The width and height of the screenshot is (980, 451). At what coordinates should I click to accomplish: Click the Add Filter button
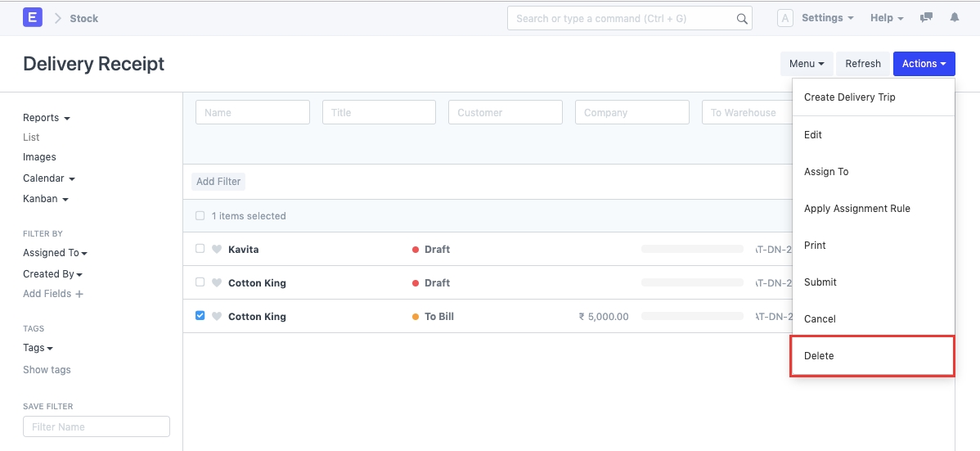(x=218, y=182)
